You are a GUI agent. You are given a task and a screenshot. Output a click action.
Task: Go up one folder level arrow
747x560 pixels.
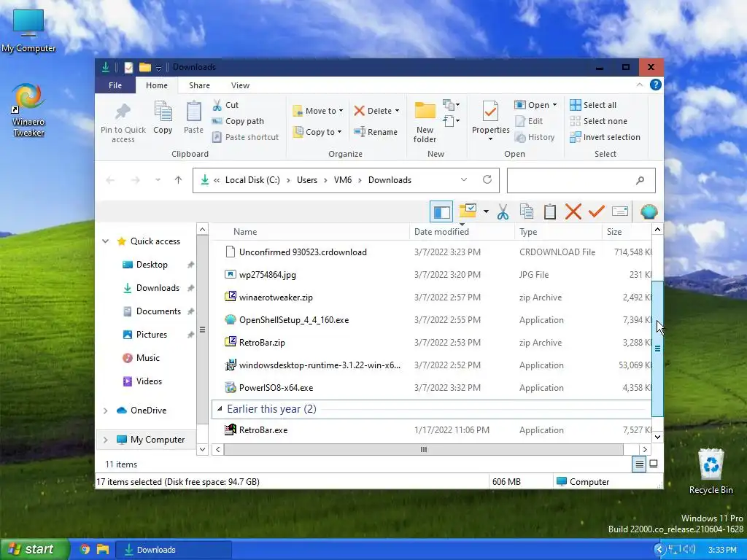pos(178,180)
